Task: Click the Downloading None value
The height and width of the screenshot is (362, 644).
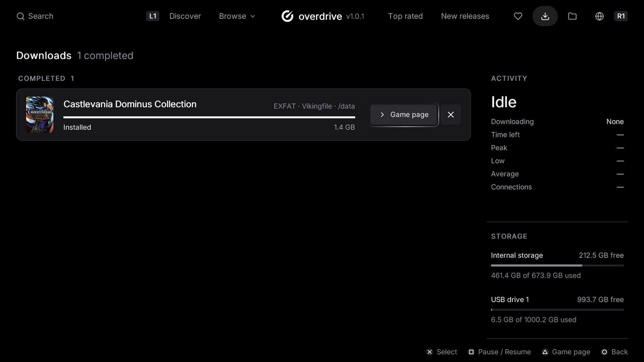Action: pyautogui.click(x=615, y=122)
